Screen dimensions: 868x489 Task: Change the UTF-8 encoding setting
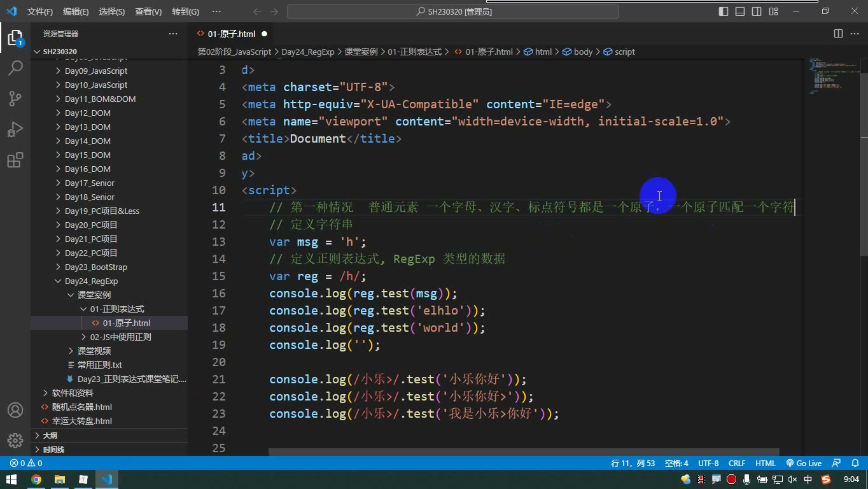pos(708,464)
